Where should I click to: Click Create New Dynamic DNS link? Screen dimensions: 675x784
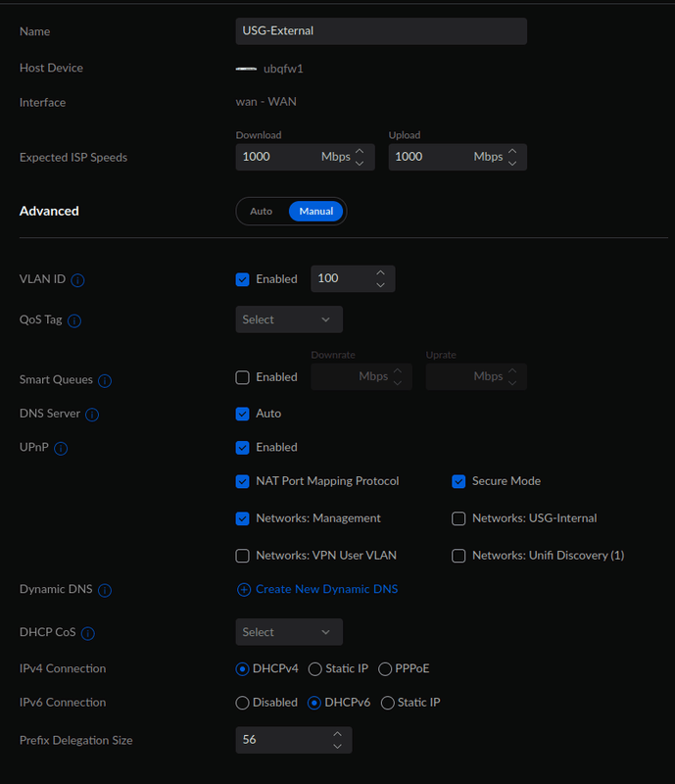click(326, 590)
